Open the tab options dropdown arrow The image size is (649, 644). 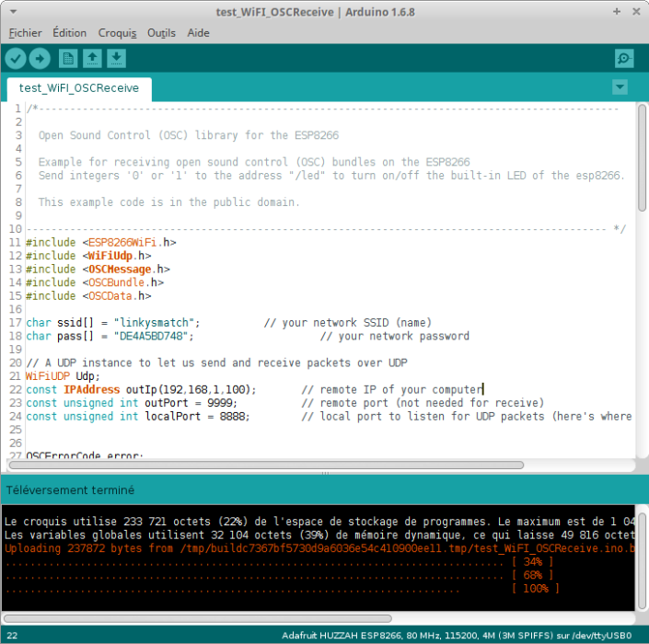[x=620, y=87]
